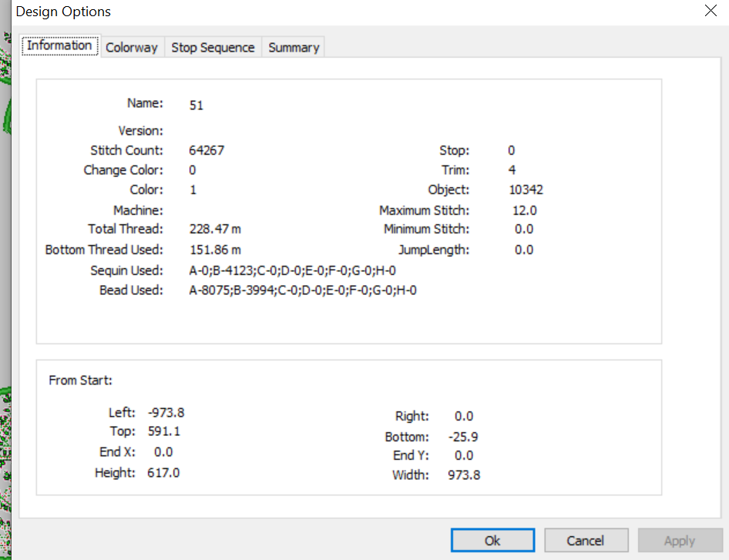The image size is (729, 560).
Task: Click the Machine label
Action: click(x=138, y=210)
